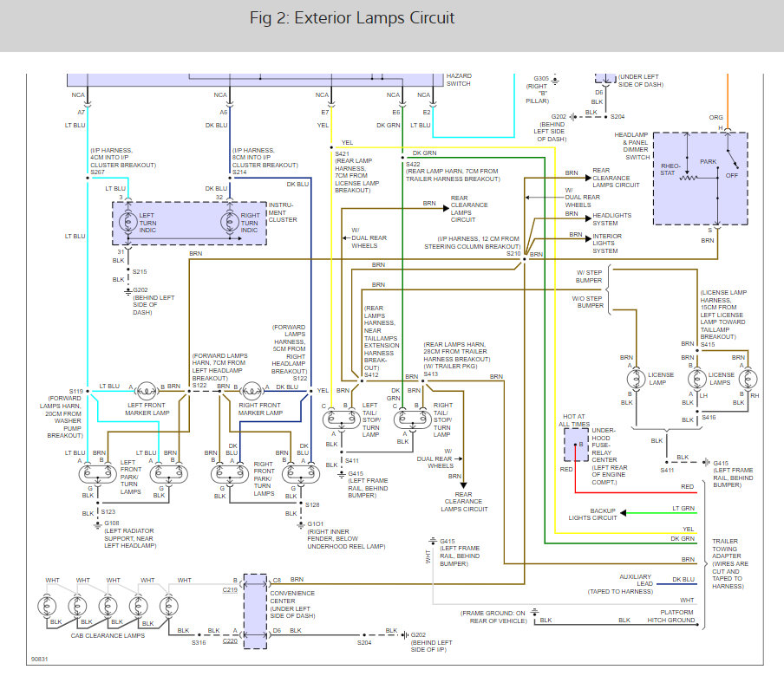
Task: Click the S415 splice label
Action: point(708,344)
